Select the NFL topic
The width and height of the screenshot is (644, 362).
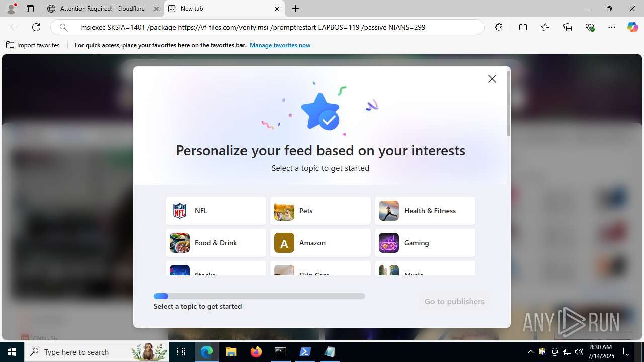tap(216, 211)
